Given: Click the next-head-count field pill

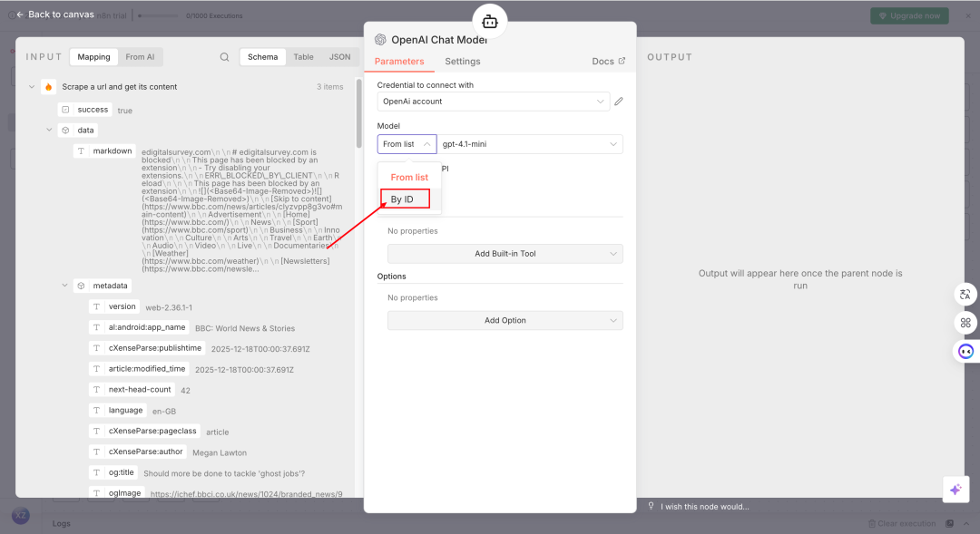Looking at the screenshot, I should tap(132, 389).
